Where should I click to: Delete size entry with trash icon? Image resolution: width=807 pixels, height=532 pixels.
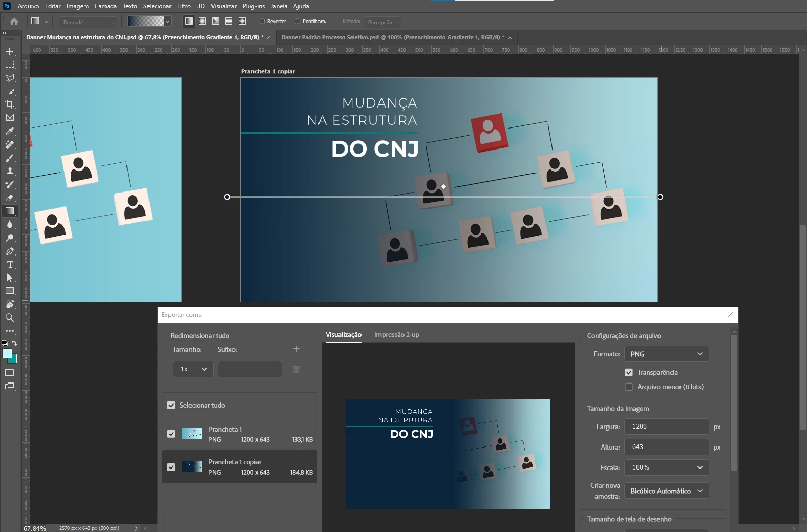coord(296,369)
